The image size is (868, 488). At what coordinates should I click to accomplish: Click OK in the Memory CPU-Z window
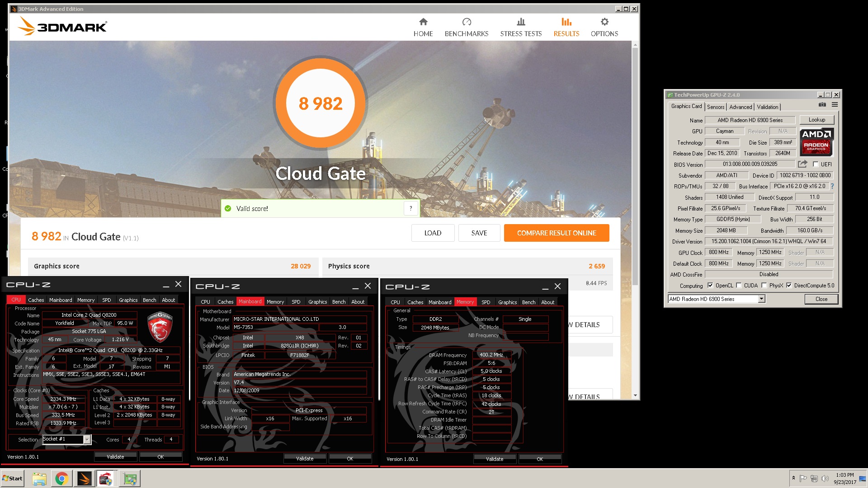pyautogui.click(x=540, y=459)
